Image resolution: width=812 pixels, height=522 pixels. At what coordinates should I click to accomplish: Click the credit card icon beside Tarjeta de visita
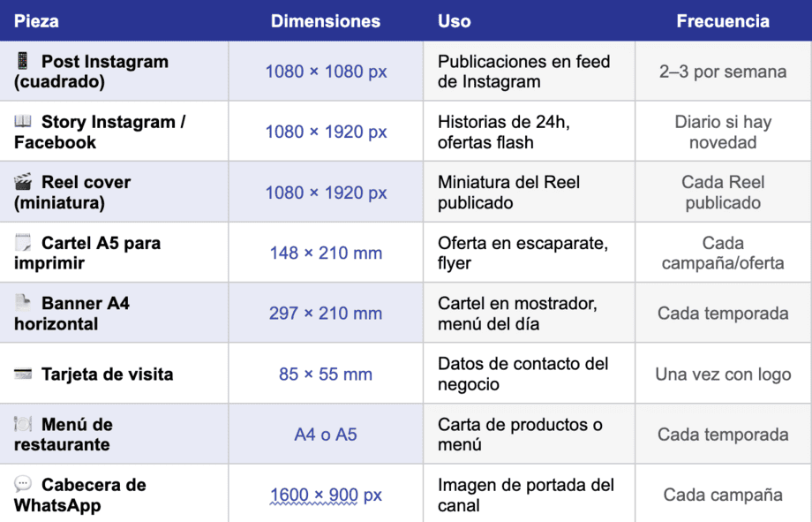[x=23, y=374]
